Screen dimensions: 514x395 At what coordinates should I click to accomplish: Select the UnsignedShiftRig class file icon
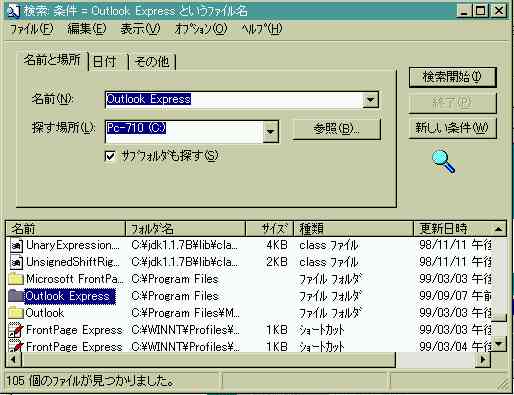(16, 262)
